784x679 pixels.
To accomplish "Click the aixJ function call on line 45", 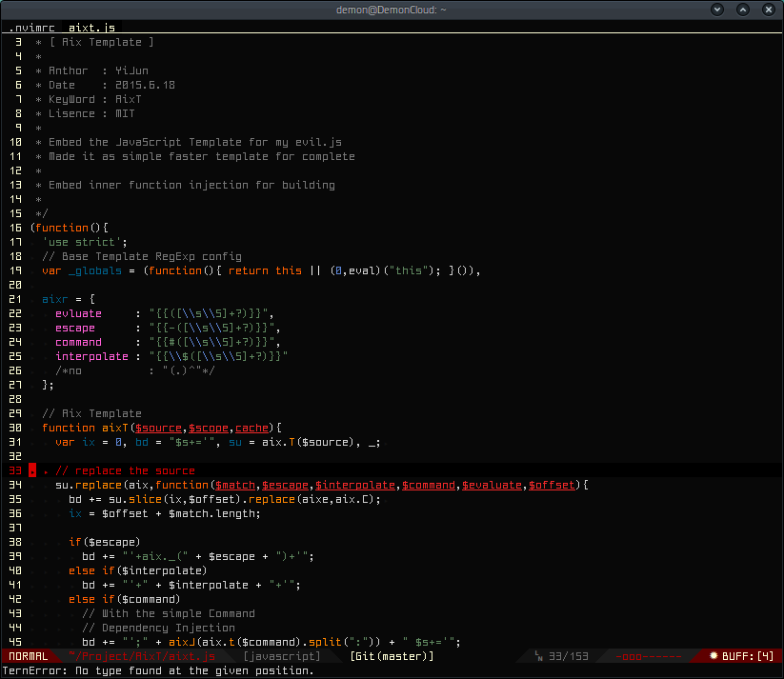I will coord(182,642).
